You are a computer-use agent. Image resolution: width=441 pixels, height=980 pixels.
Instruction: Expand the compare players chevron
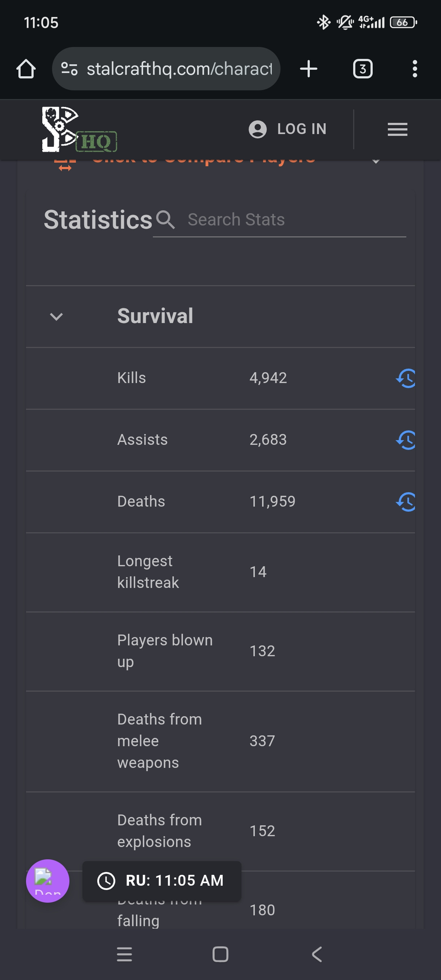pyautogui.click(x=376, y=161)
